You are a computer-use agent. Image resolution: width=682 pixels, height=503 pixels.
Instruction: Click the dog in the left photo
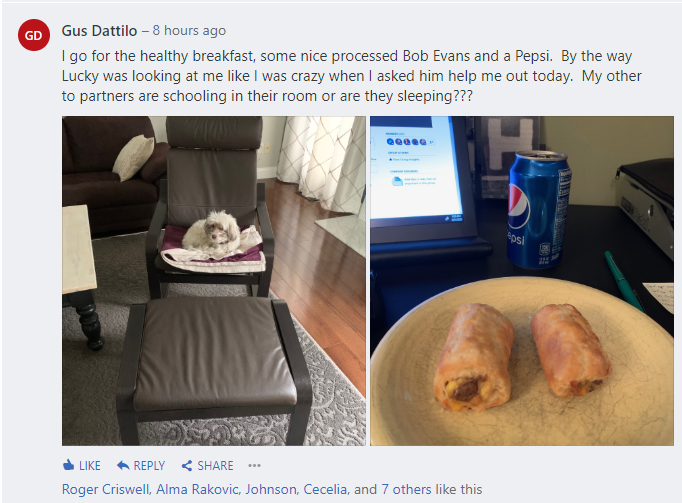[212, 229]
